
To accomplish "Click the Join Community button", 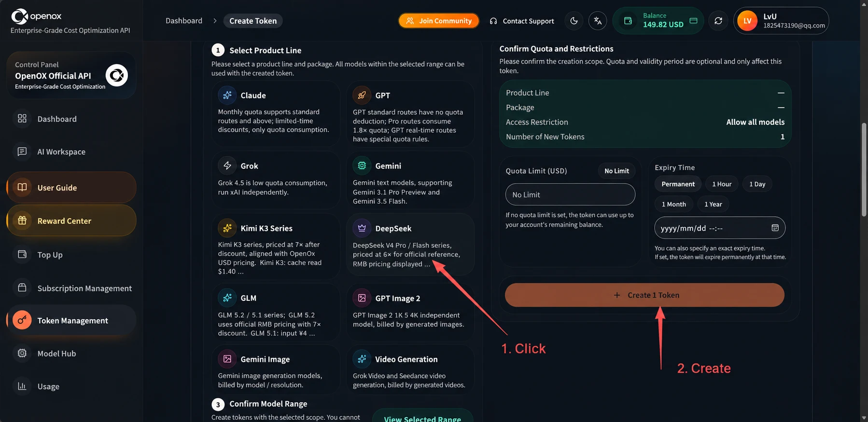I will point(439,21).
